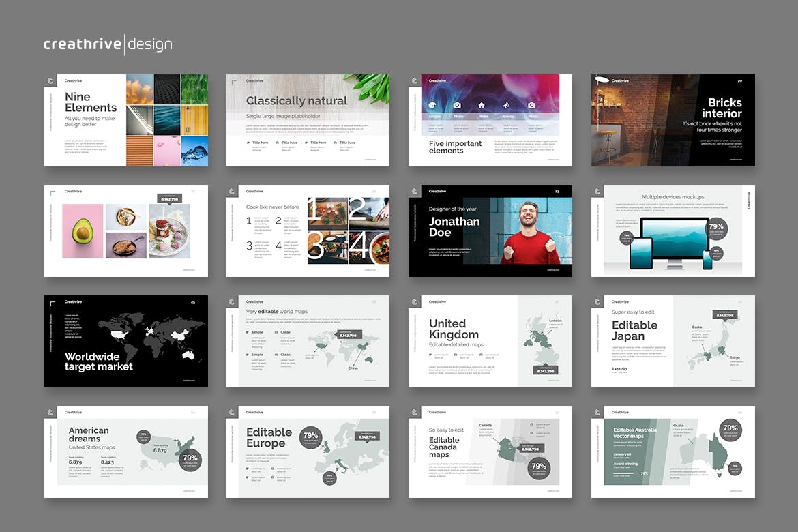The height and width of the screenshot is (532, 798).
Task: Select the rightmost camera icon on the smoke banner
Action: (532, 105)
